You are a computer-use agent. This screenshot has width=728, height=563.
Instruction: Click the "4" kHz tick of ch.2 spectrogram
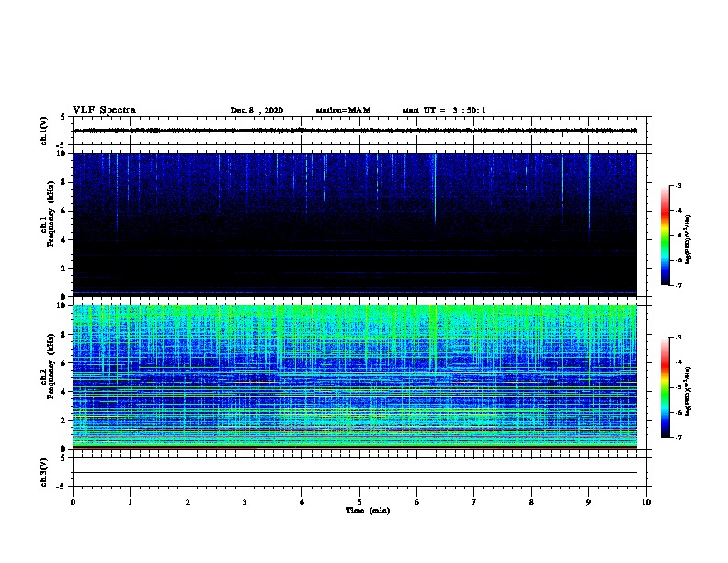tap(63, 392)
